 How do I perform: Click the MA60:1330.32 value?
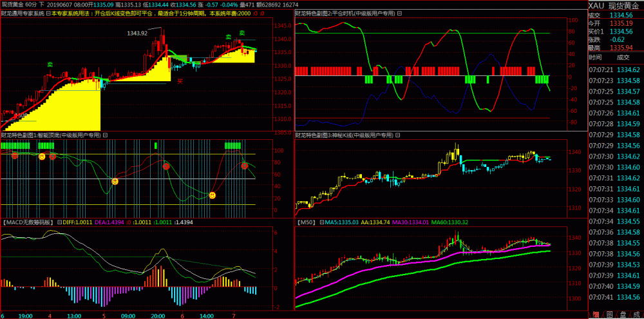tap(450, 222)
